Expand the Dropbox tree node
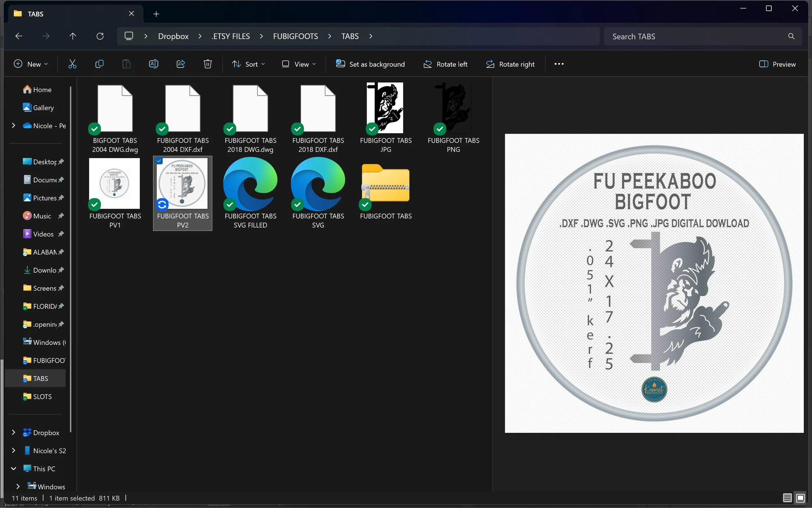Viewport: 812px width, 508px height. pos(13,432)
